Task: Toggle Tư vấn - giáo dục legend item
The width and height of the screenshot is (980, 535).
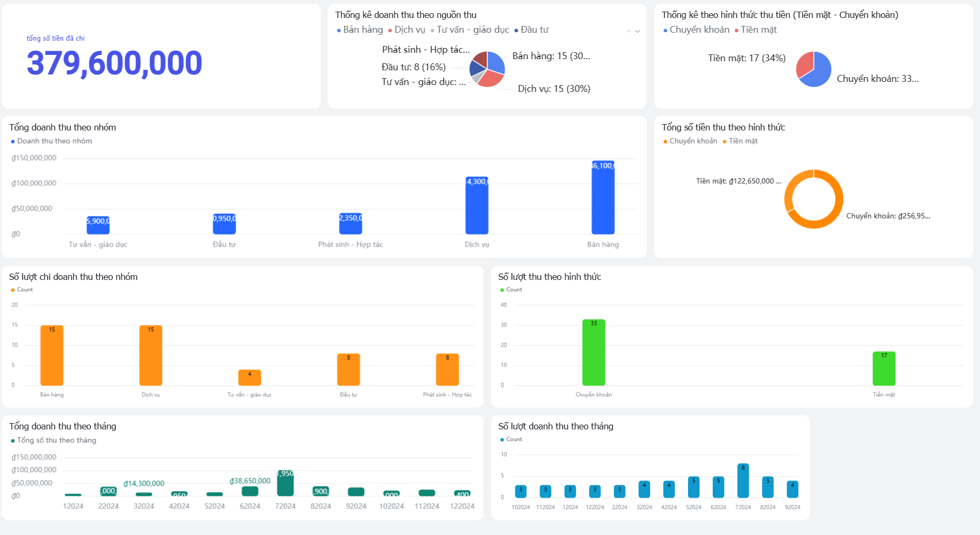Action: tap(469, 30)
